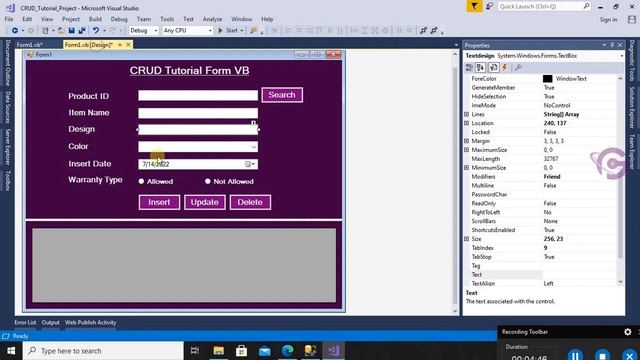Click the Windows Start button
Image resolution: width=640 pixels, height=360 pixels.
coord(11,351)
